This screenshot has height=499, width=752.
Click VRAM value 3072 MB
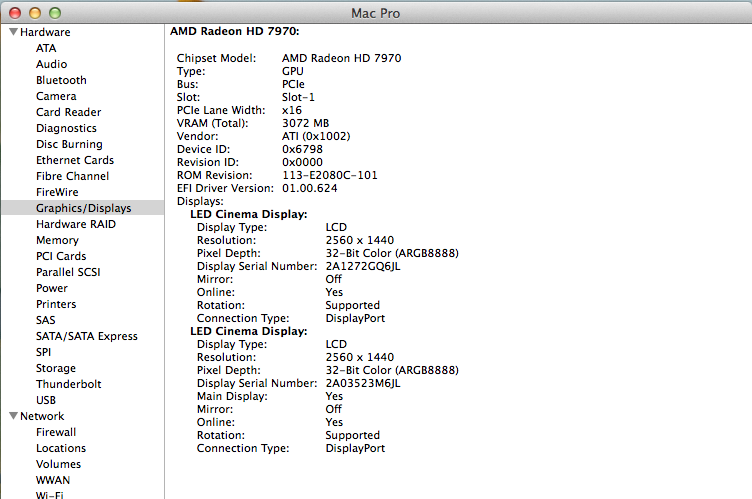coord(306,123)
